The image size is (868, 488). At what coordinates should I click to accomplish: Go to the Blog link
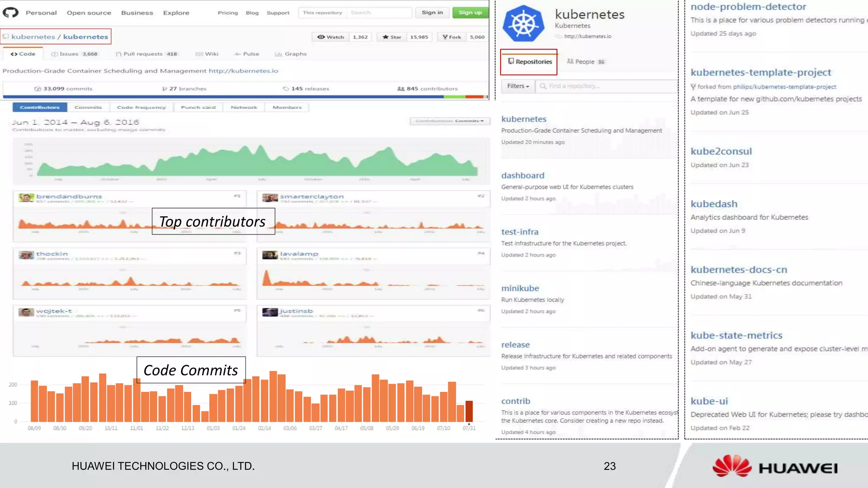coord(252,13)
